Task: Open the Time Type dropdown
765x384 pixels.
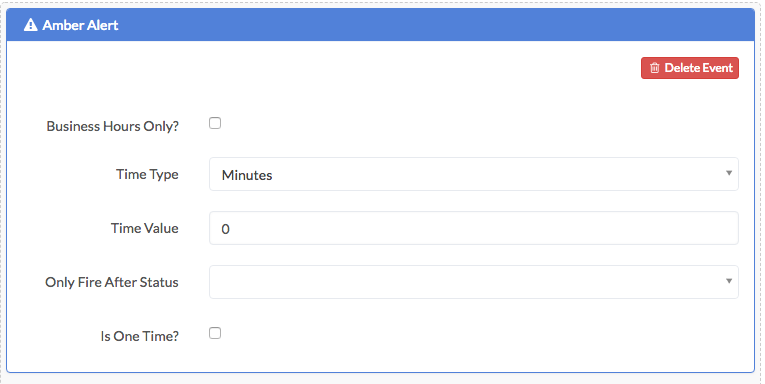Action: [x=474, y=174]
